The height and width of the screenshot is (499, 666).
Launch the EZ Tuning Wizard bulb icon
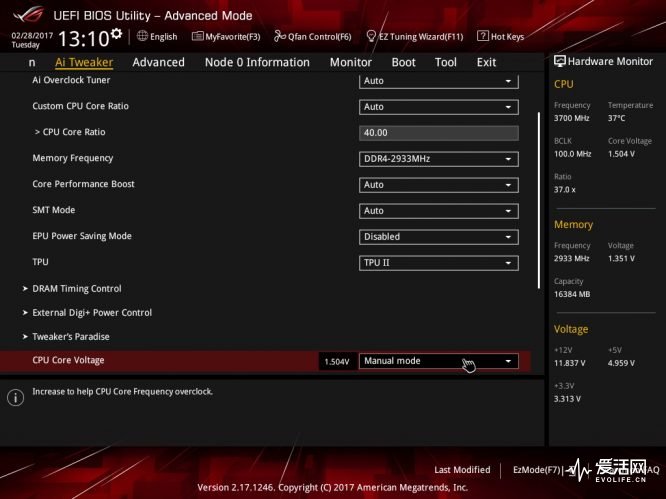point(371,36)
